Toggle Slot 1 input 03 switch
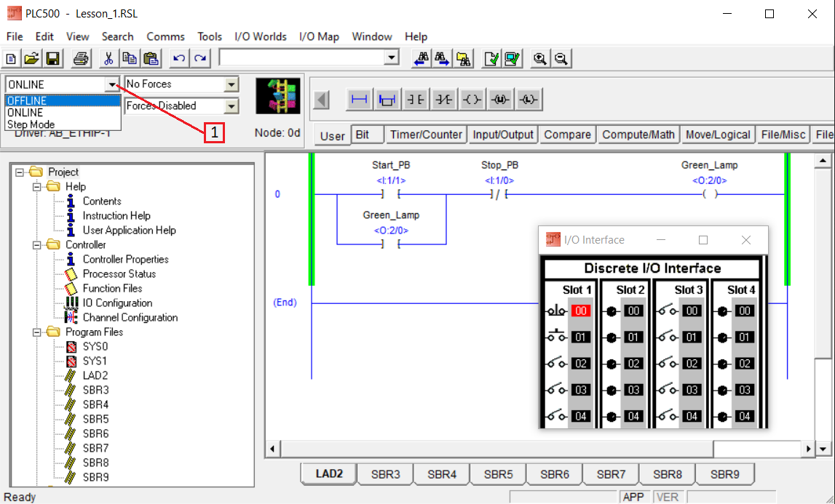835x504 pixels. [x=556, y=390]
